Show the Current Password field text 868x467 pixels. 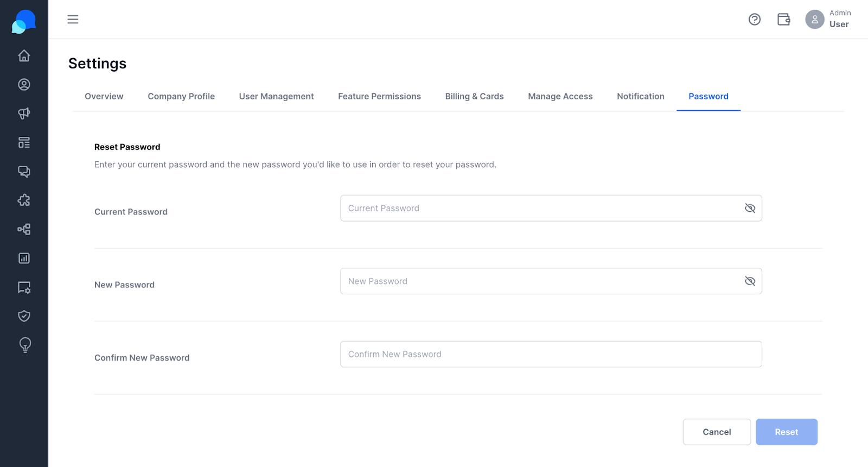(x=750, y=209)
